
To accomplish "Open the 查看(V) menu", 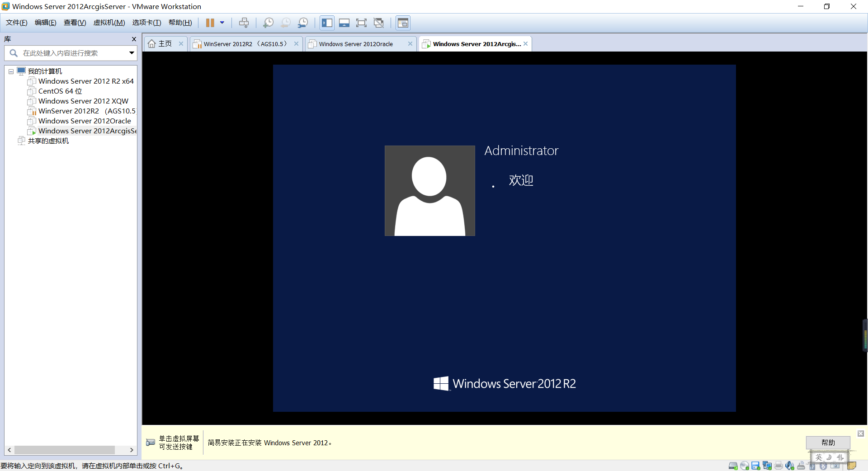I will click(x=75, y=23).
